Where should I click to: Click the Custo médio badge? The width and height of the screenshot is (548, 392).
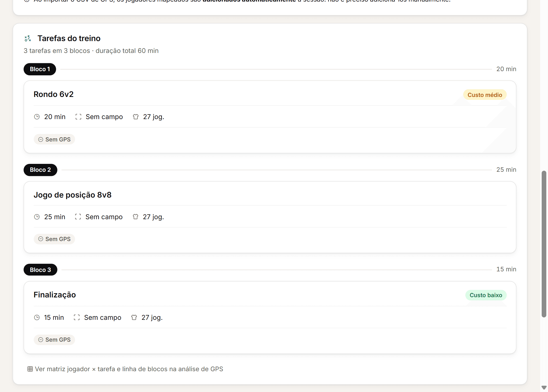pyautogui.click(x=485, y=95)
